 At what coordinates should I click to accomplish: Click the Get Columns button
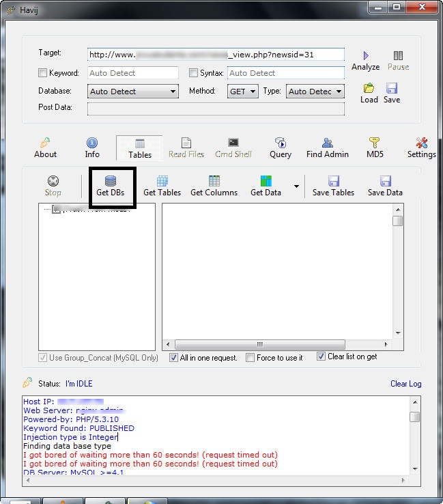click(x=214, y=186)
